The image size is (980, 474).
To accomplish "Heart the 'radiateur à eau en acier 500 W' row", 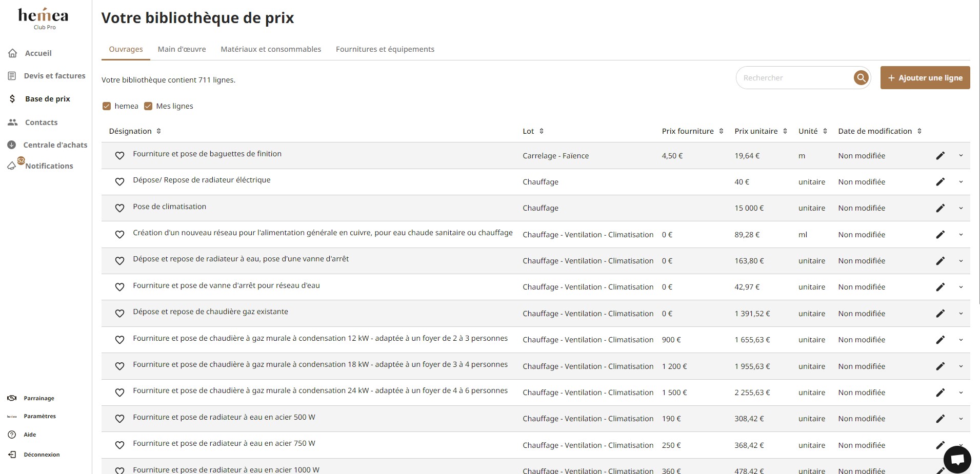I will pos(119,419).
